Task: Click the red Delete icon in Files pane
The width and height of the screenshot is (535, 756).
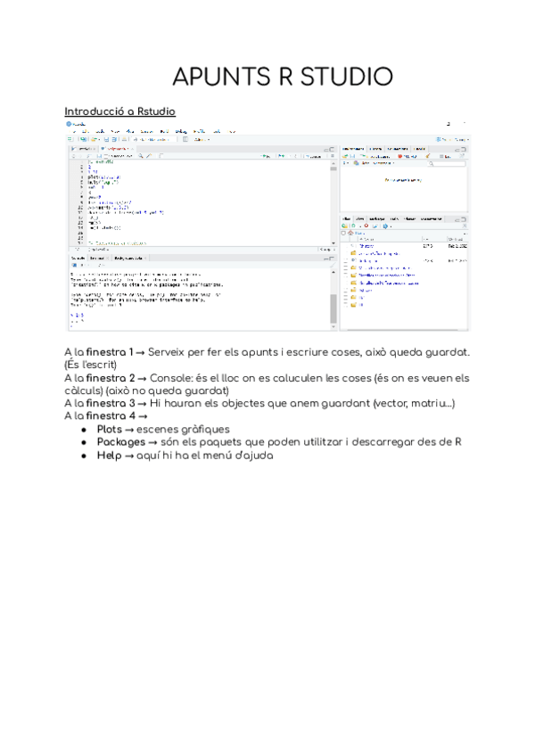Action: click(366, 226)
